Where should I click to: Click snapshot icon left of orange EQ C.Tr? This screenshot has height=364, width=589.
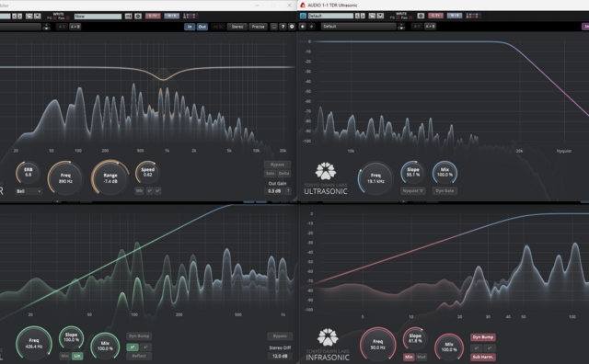138,17
